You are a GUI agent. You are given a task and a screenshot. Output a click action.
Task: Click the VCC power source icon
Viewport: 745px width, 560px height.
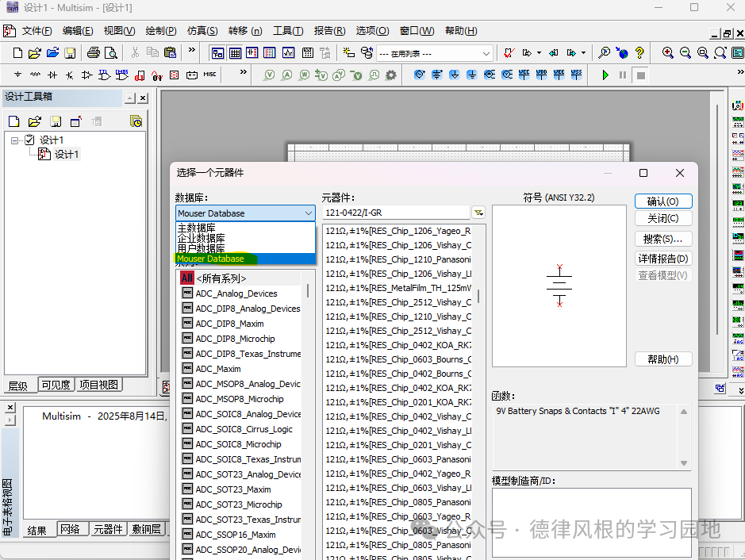pyautogui.click(x=524, y=75)
